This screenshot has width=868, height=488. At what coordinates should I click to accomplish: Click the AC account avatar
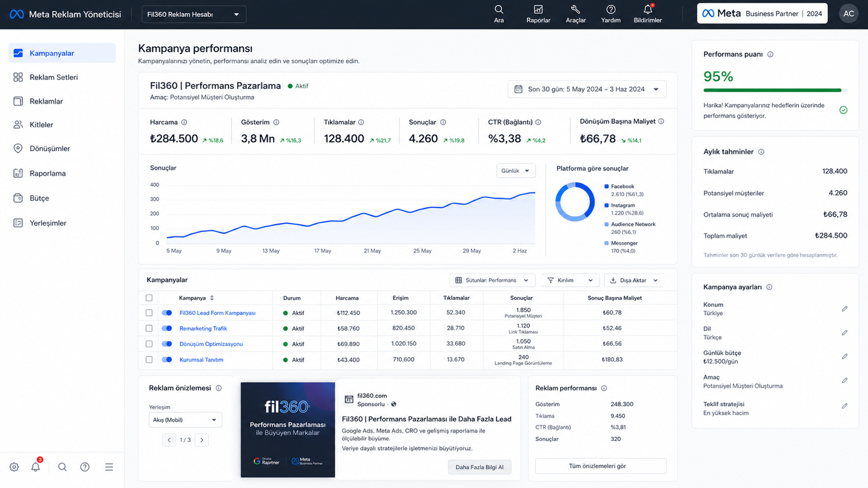click(848, 14)
